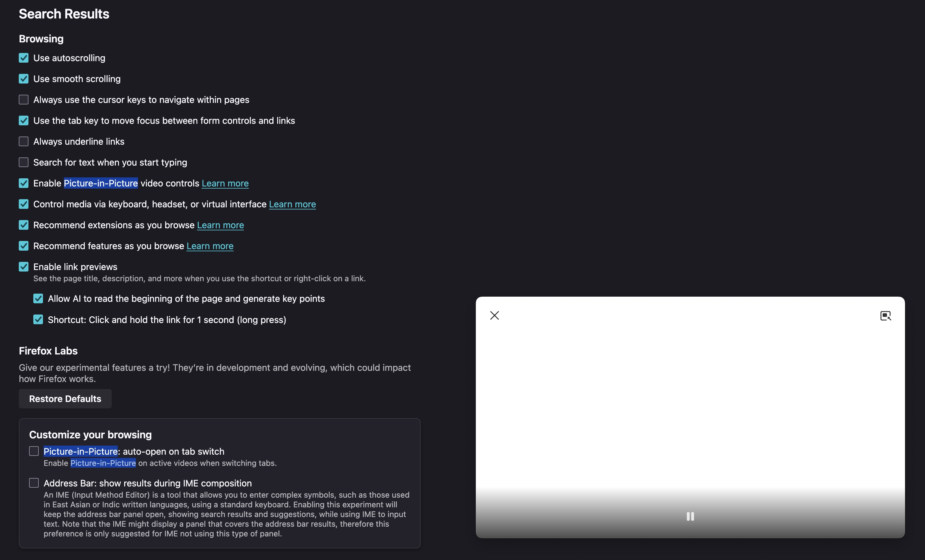925x560 pixels.
Task: Check Search for text when you start typing
Action: [x=24, y=163]
